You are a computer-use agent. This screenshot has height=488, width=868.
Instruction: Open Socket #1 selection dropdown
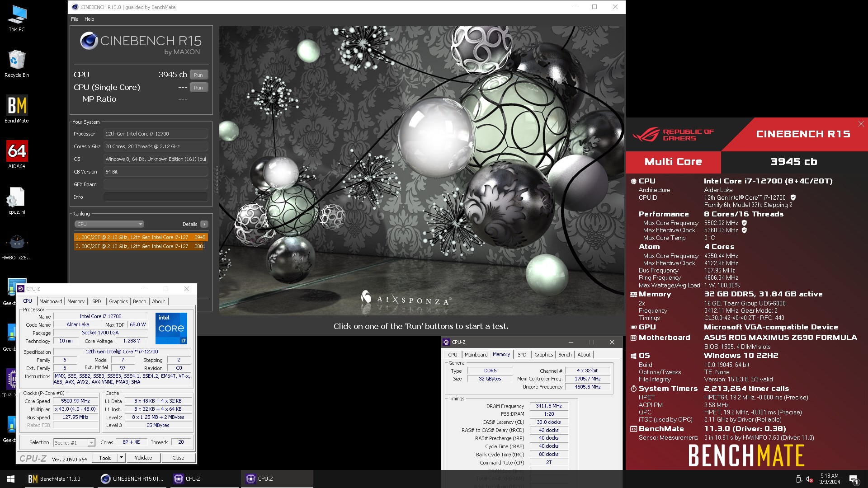(74, 442)
